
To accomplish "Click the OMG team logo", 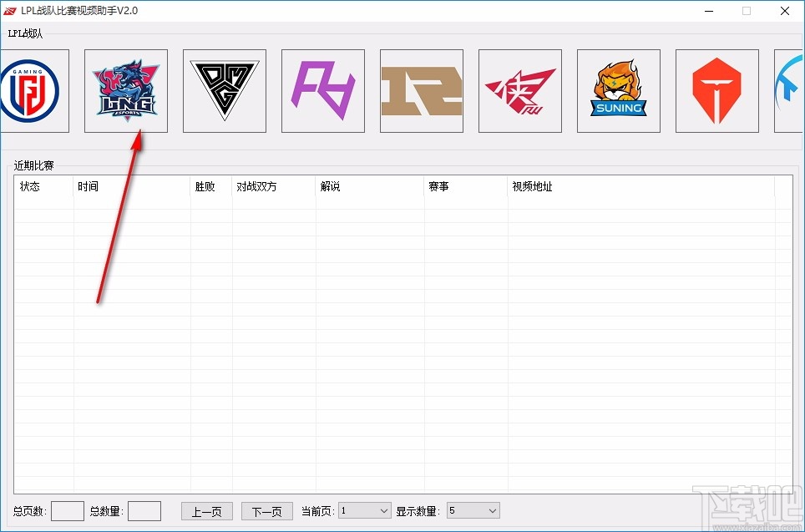I will click(x=224, y=90).
